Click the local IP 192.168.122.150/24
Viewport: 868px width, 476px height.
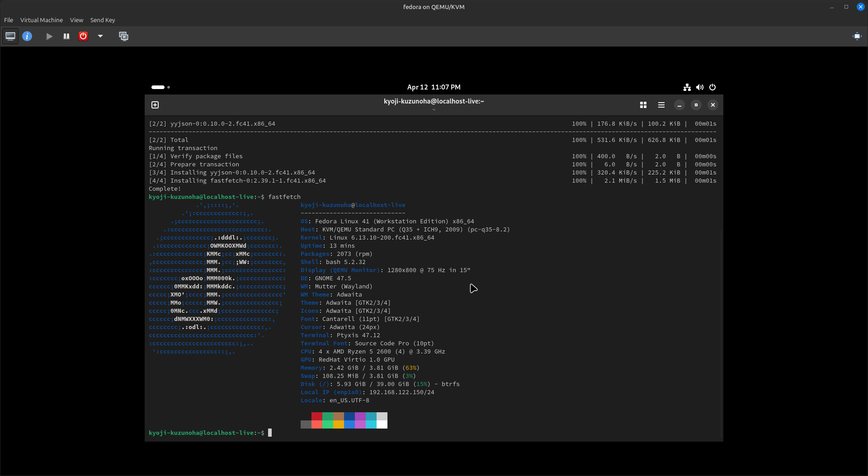[402, 392]
